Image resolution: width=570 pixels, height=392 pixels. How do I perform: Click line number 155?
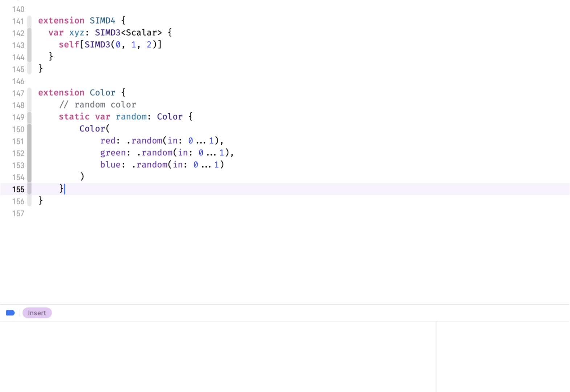click(x=18, y=189)
